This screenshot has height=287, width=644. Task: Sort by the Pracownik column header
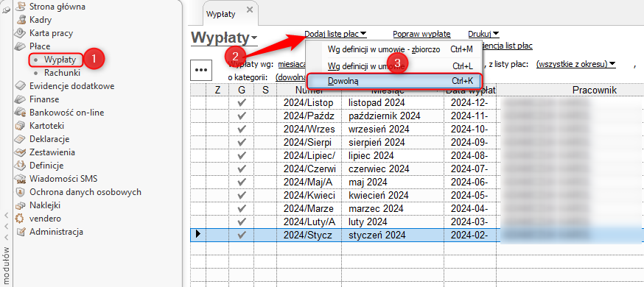[595, 90]
